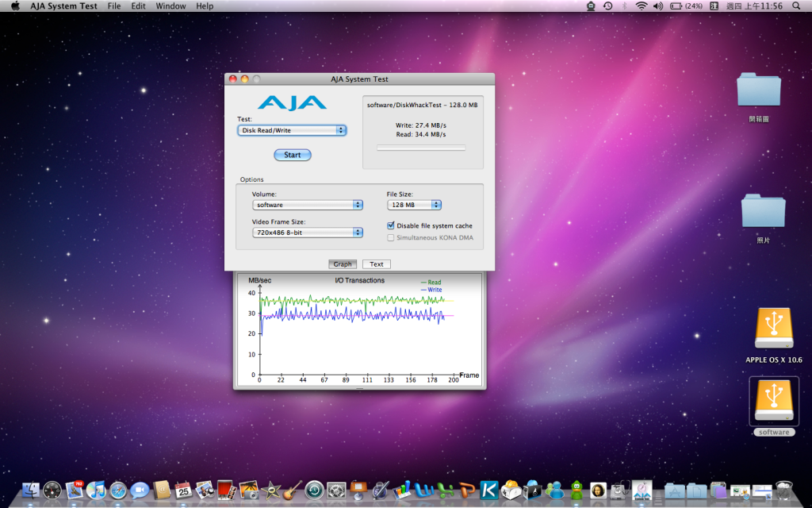812x508 pixels.
Task: Open System Preferences from the Dock
Action: 336,489
